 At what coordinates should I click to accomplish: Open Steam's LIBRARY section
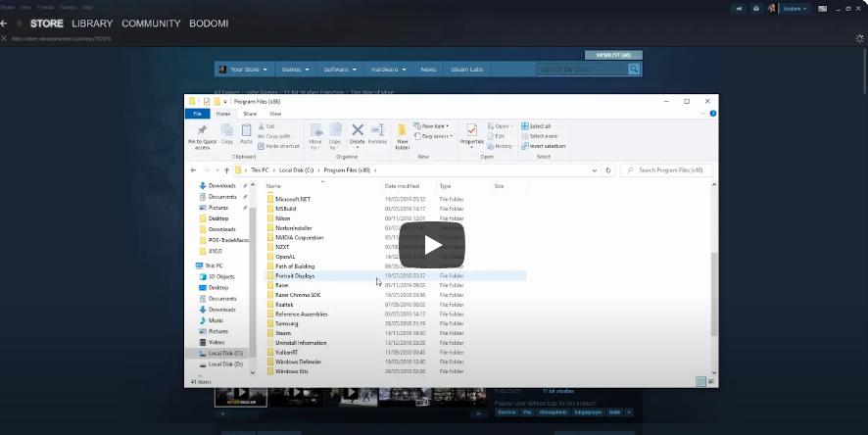pos(92,24)
